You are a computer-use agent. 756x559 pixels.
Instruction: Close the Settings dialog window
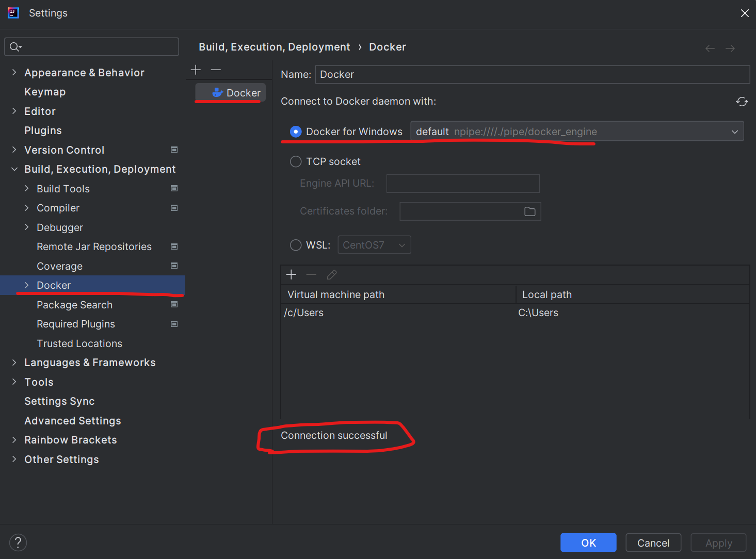tap(745, 13)
